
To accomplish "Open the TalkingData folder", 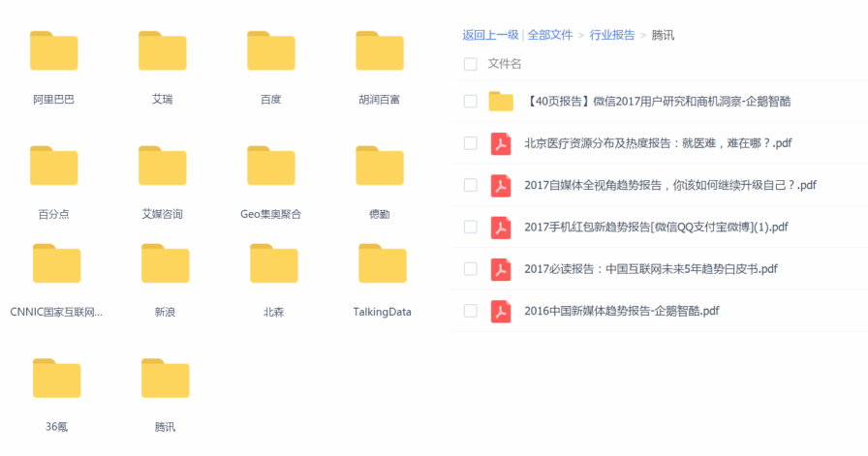I will point(382,263).
